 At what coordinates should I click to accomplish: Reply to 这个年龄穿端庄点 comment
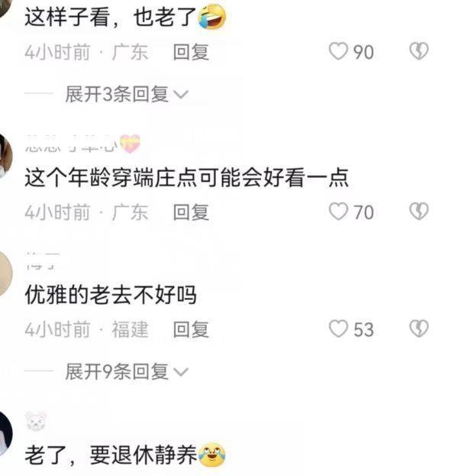pyautogui.click(x=191, y=212)
